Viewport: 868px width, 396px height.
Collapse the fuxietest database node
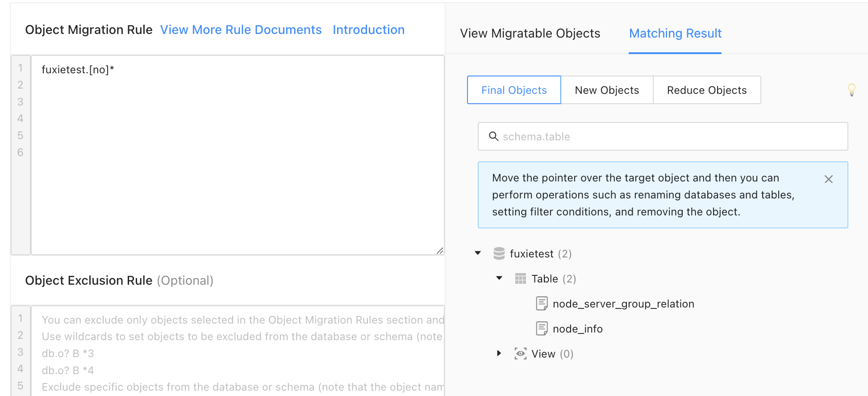(x=478, y=253)
